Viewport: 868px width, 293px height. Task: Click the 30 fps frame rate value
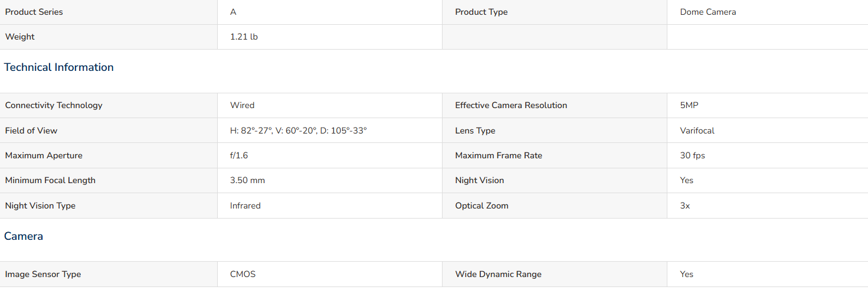click(x=692, y=155)
